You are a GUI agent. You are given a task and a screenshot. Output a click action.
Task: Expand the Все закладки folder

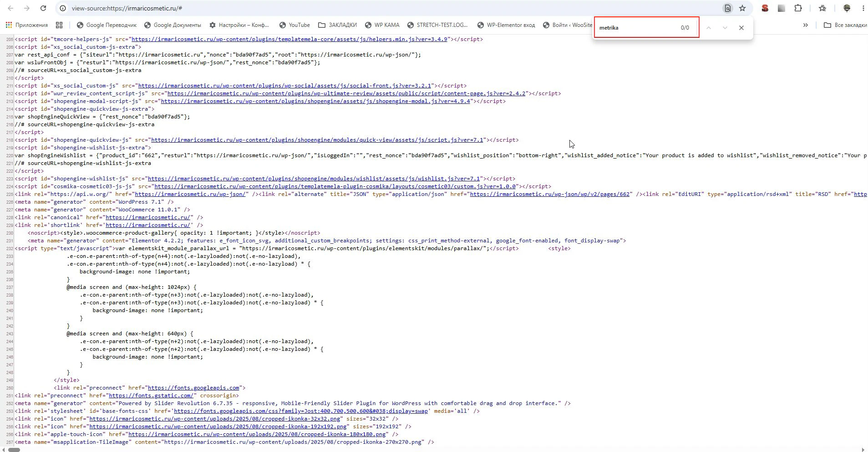coord(845,25)
